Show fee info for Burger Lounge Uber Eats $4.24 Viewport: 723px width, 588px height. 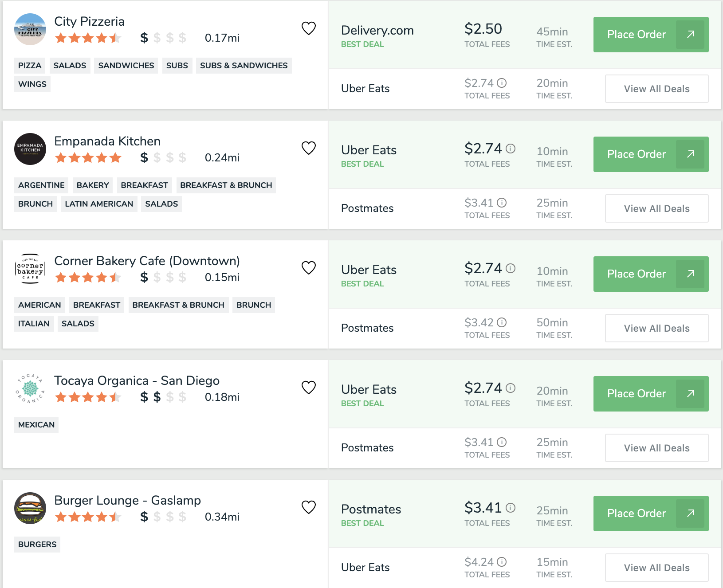coord(502,562)
